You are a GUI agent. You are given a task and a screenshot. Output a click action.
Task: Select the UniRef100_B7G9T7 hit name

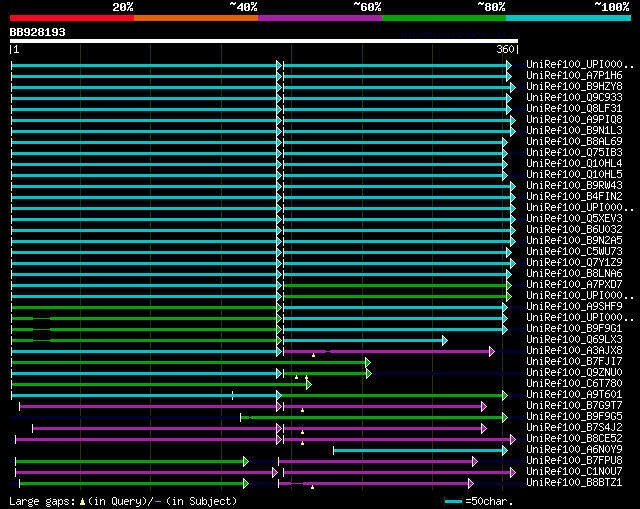574,406
